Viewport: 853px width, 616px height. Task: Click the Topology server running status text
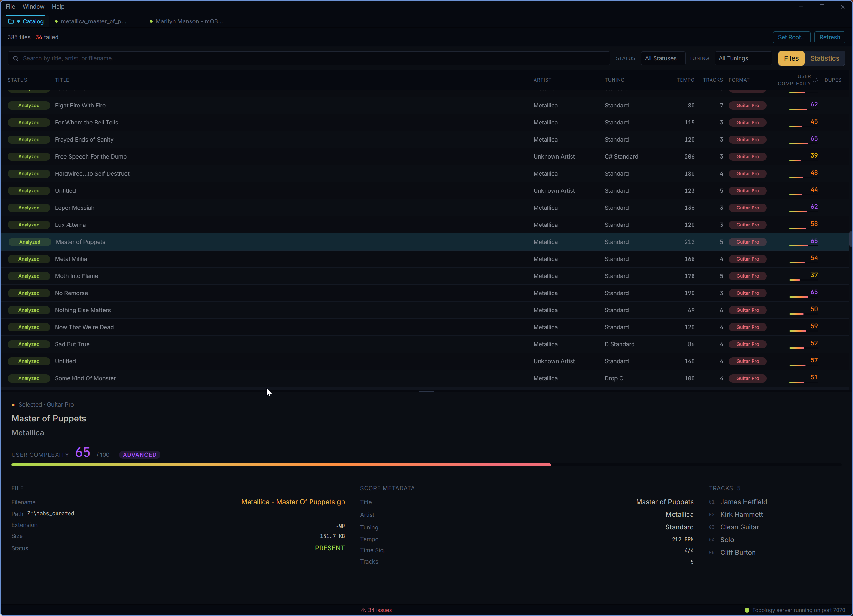point(798,610)
